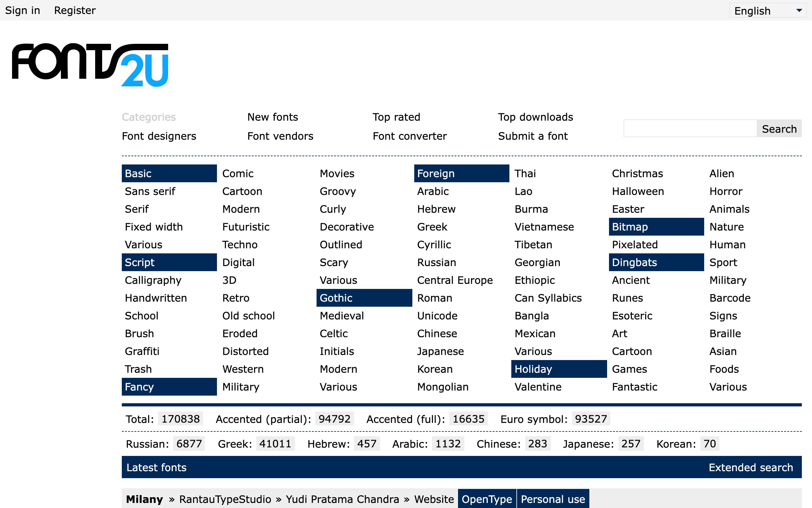
Task: Select the Gothic category header
Action: pos(364,298)
